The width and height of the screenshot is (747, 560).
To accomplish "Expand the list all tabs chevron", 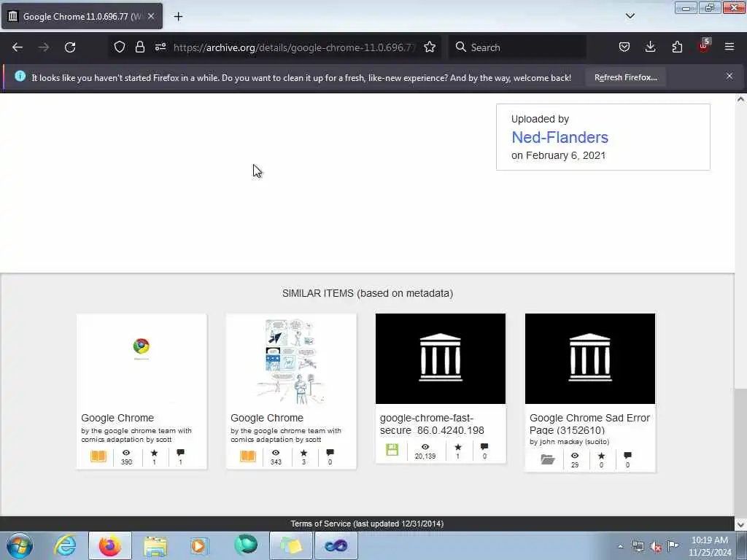I will click(x=630, y=16).
